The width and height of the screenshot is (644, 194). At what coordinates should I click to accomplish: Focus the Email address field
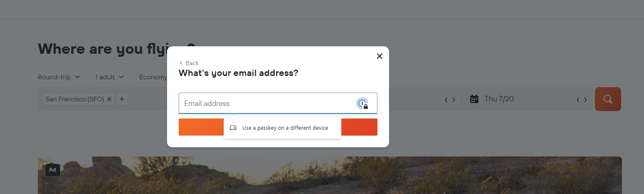click(x=267, y=103)
